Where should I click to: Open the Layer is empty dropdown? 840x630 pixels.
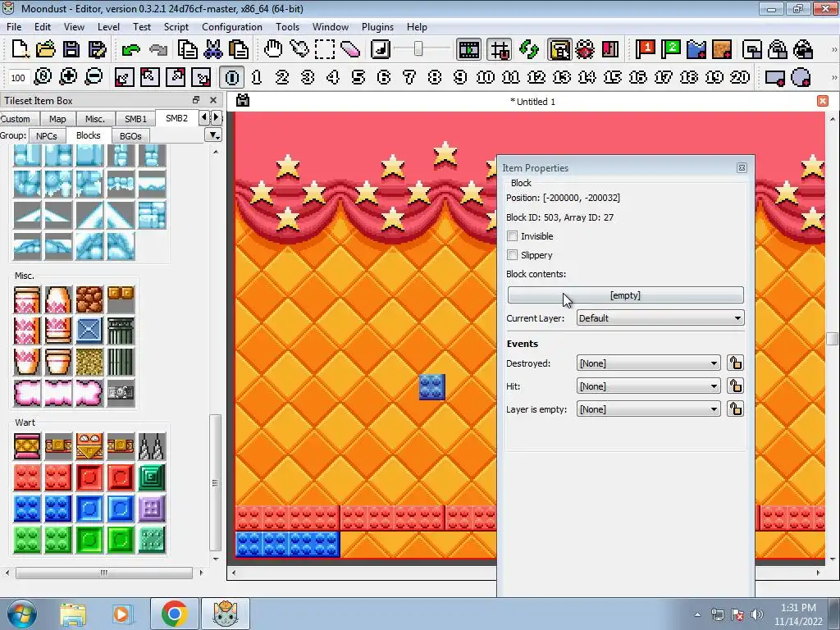click(x=648, y=409)
